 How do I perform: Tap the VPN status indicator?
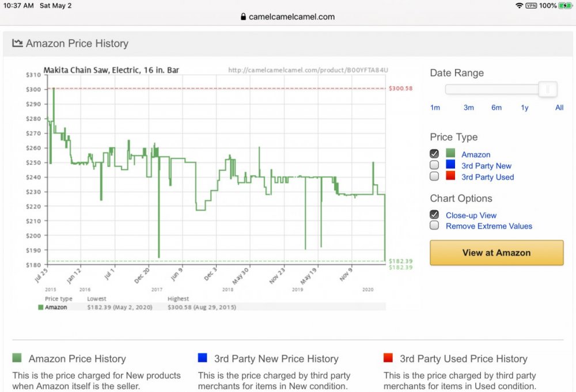531,6
